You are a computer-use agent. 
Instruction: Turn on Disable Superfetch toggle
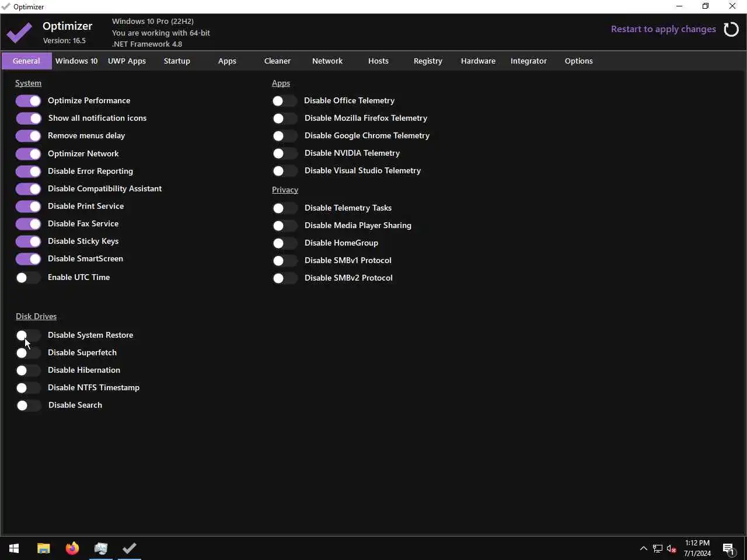28,353
